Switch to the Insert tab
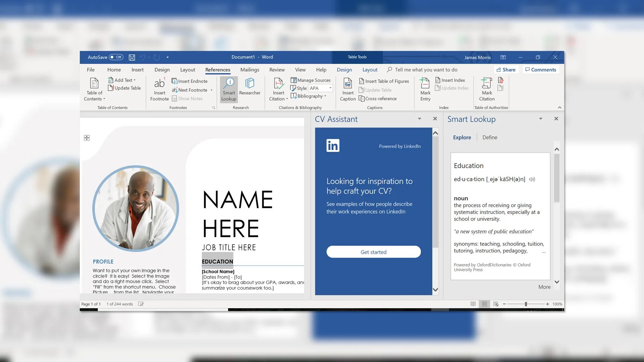Screen dimensions: 644x362 tap(137, 70)
